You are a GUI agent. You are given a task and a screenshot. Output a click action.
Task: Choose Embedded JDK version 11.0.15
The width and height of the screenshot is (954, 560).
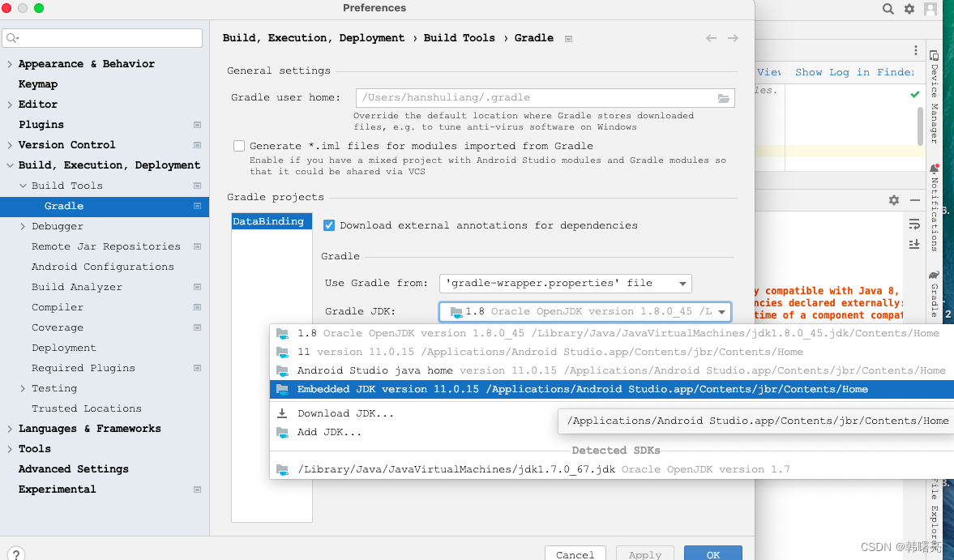pyautogui.click(x=611, y=389)
